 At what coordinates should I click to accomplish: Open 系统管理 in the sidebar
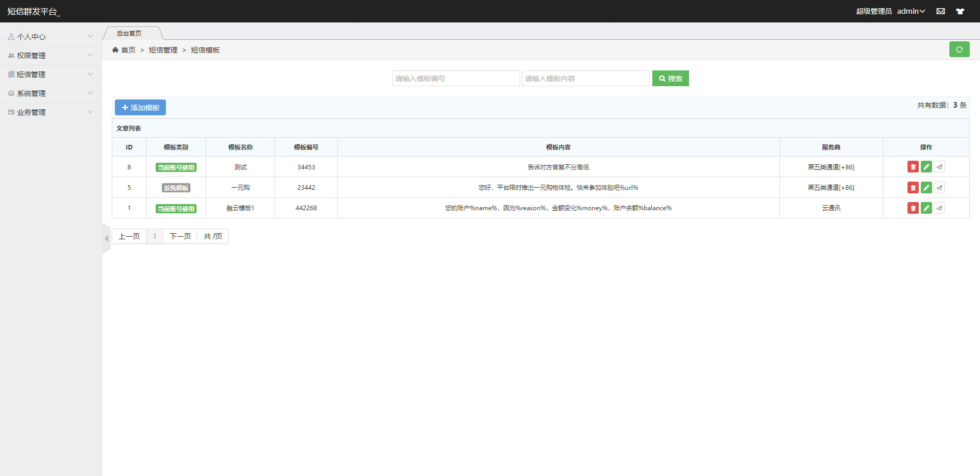[x=51, y=93]
